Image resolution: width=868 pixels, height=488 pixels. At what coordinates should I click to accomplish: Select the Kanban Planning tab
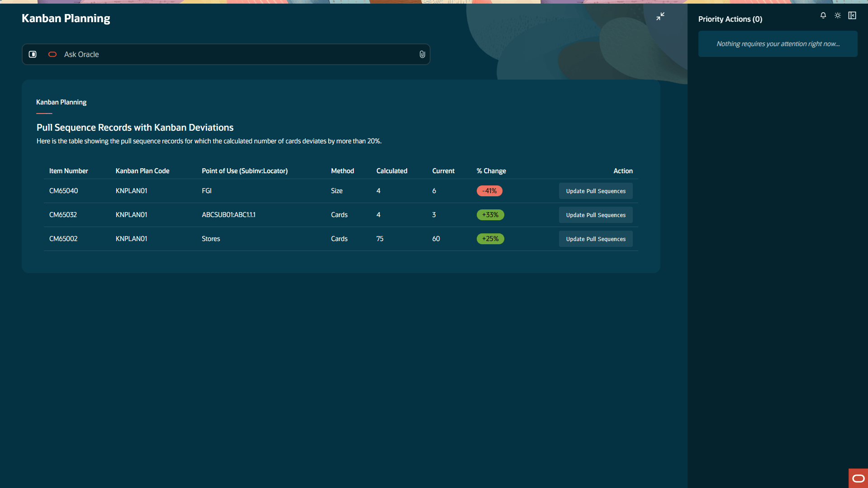61,102
